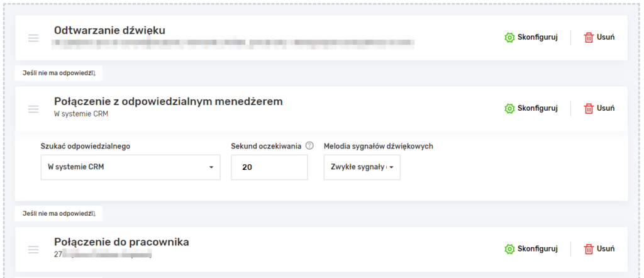Screen dimensions: 644x278
Task: Click trash icon to delete Odtwarzanie dźwięku
Action: point(589,38)
